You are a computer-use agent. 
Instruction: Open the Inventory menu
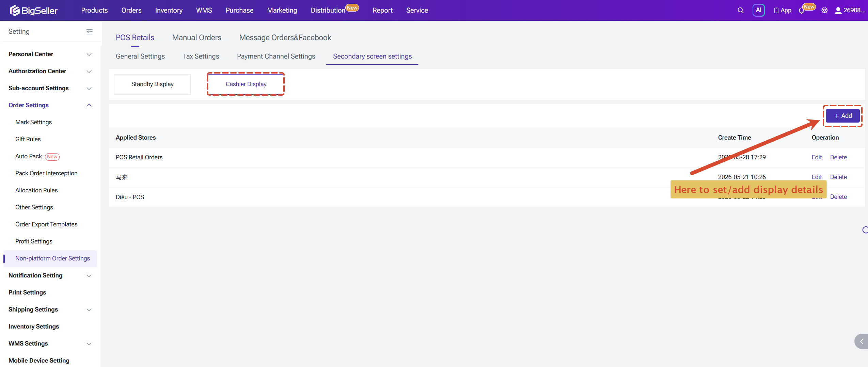pyautogui.click(x=169, y=10)
